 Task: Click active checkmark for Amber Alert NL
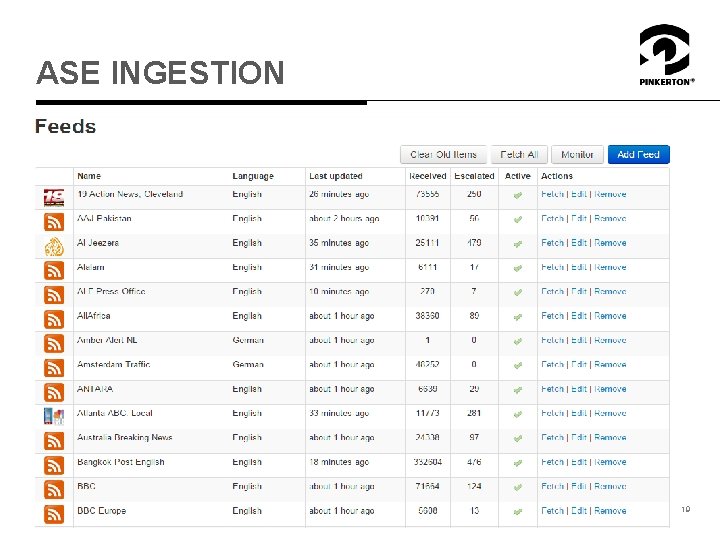[x=518, y=341]
